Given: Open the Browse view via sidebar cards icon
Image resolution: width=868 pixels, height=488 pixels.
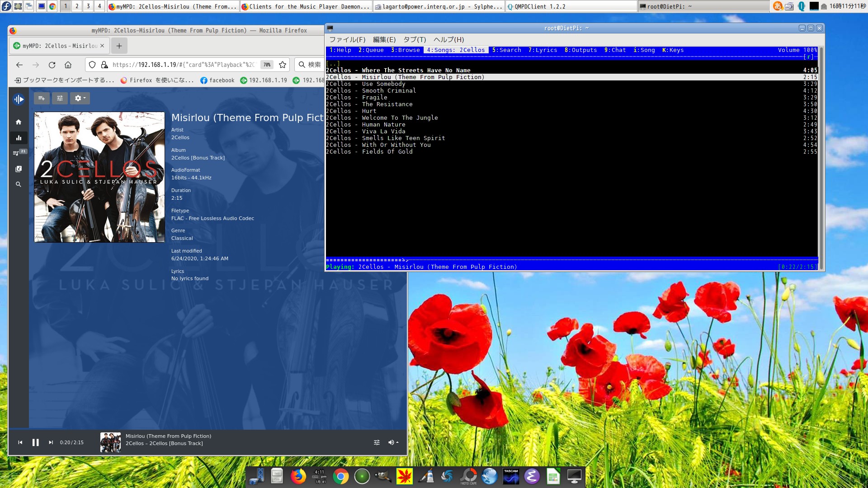Looking at the screenshot, I should [x=19, y=169].
